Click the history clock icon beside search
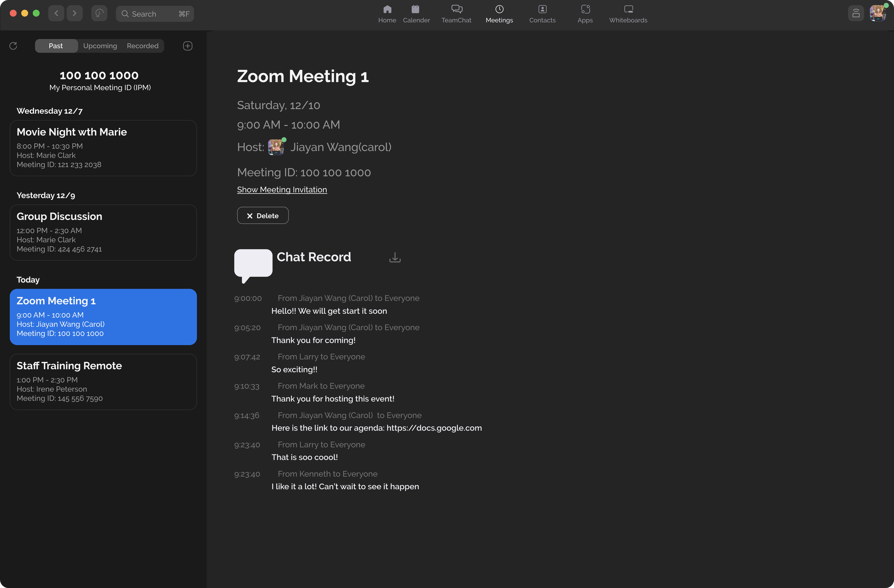This screenshot has height=588, width=894. coord(99,14)
